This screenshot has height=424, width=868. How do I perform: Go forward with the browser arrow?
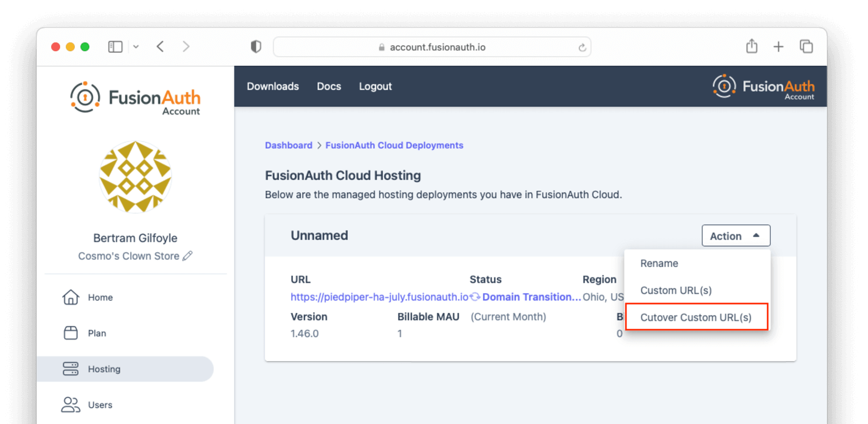coord(186,47)
